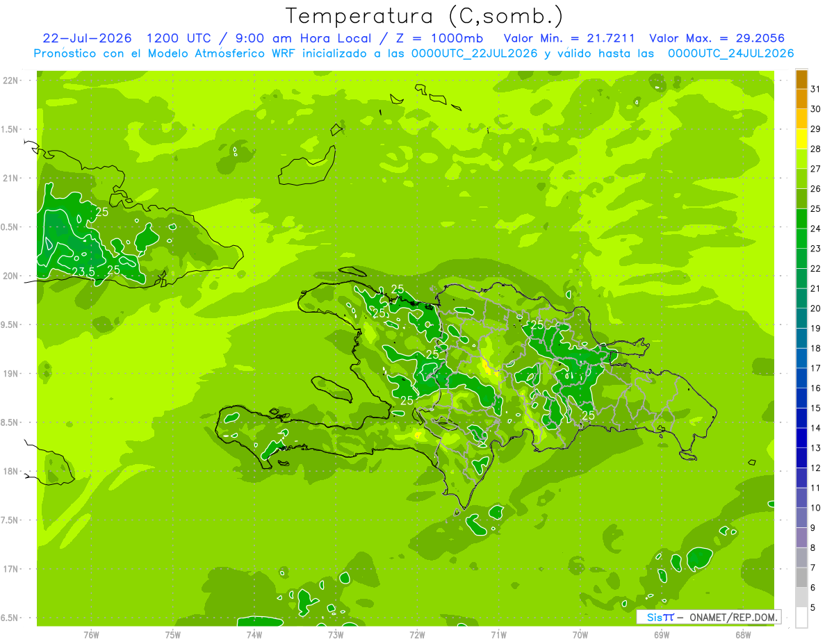Click the '12' value on the color legend

816,468
